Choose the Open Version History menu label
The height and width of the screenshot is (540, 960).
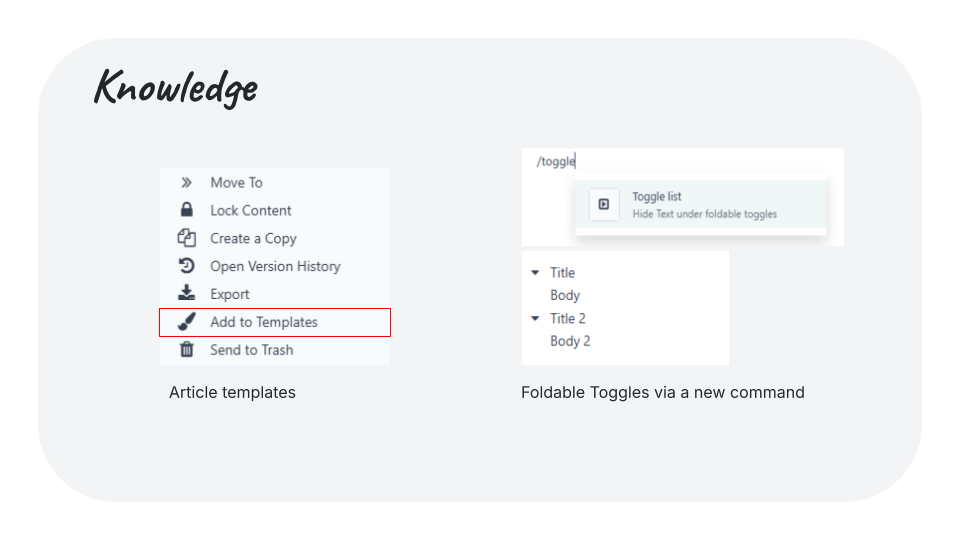(275, 266)
